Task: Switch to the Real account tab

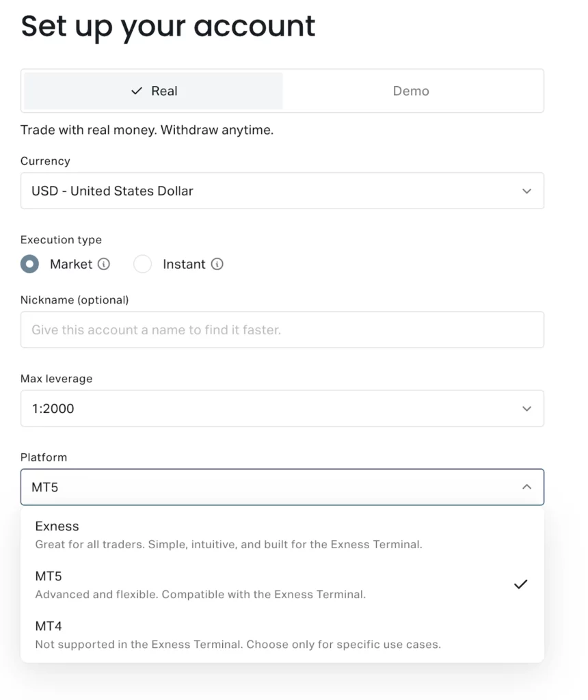Action: [x=153, y=91]
